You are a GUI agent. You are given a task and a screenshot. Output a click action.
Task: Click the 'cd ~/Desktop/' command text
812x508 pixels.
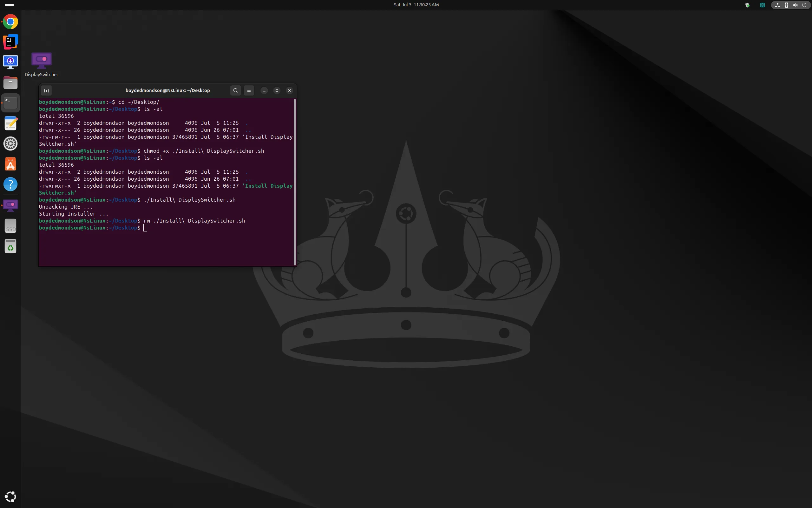[139, 102]
